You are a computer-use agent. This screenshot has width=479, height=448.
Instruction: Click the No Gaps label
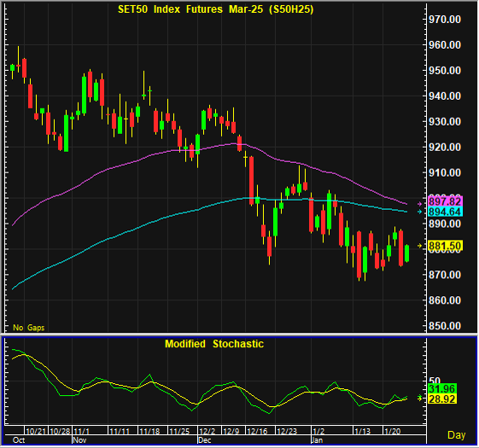coord(29,328)
